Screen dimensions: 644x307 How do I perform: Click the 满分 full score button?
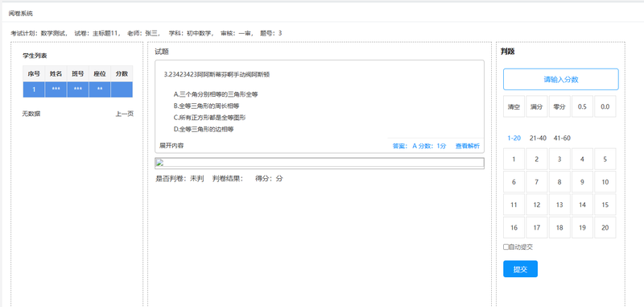[x=536, y=106]
